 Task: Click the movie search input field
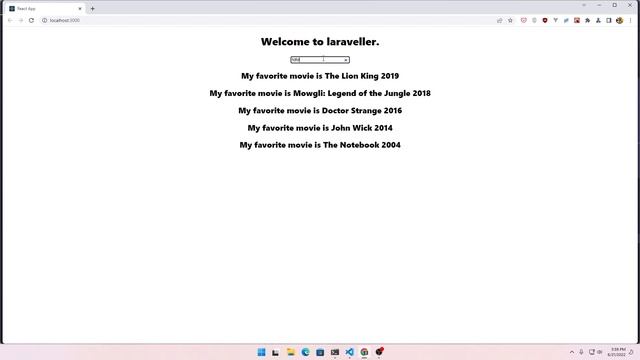click(x=320, y=60)
